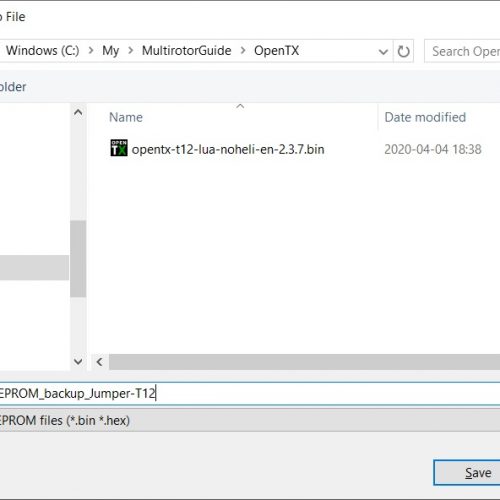Expand the chevron after Windows (C:)
Screen dimensions: 500x500
click(91, 51)
